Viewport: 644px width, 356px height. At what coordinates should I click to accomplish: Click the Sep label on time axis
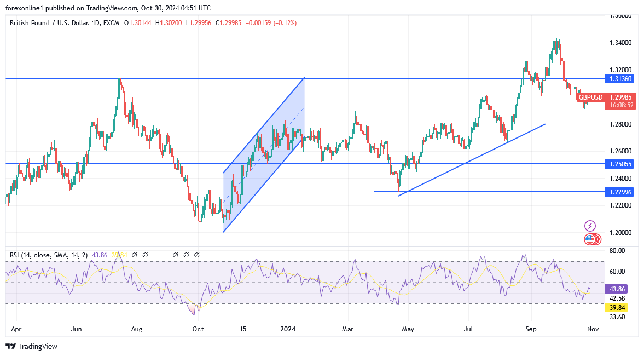coord(531,329)
